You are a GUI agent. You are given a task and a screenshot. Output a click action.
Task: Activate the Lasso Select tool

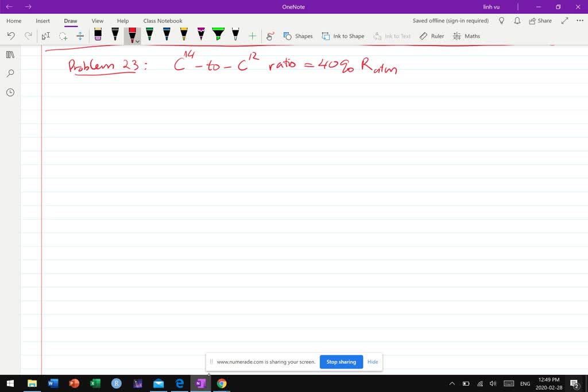click(x=63, y=36)
